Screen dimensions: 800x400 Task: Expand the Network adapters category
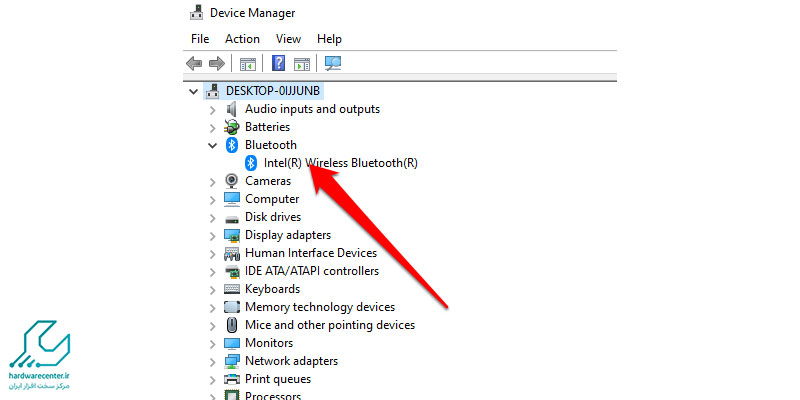pos(213,362)
